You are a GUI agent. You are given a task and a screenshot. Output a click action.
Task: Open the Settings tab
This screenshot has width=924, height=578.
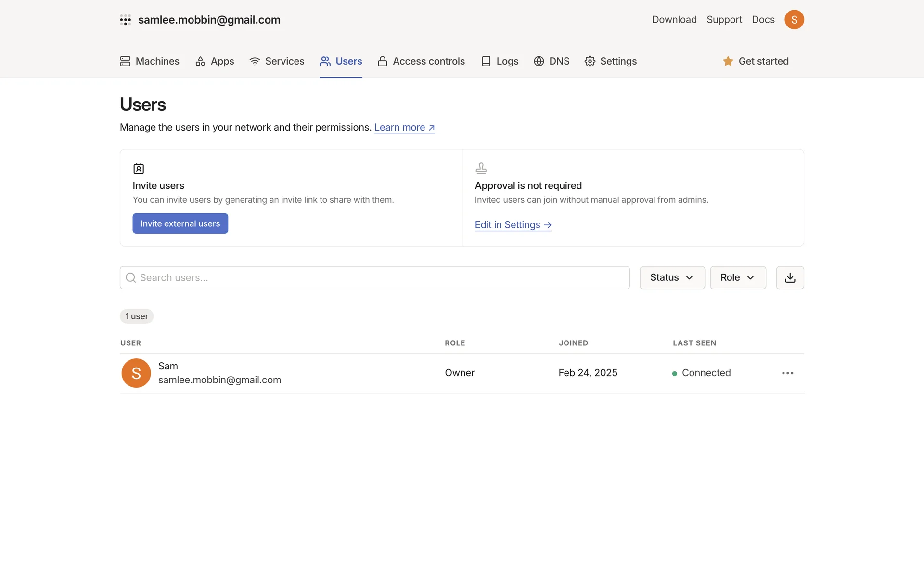(610, 61)
